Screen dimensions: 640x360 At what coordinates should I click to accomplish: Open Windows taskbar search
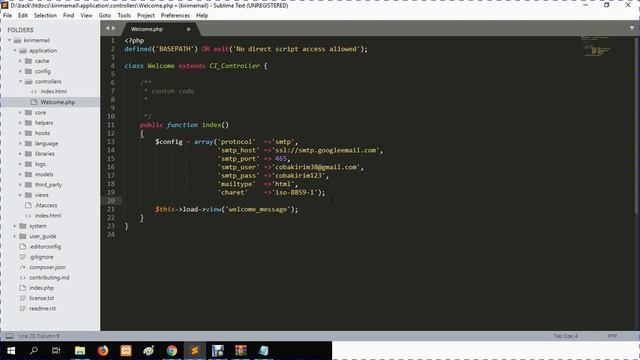tap(34, 351)
